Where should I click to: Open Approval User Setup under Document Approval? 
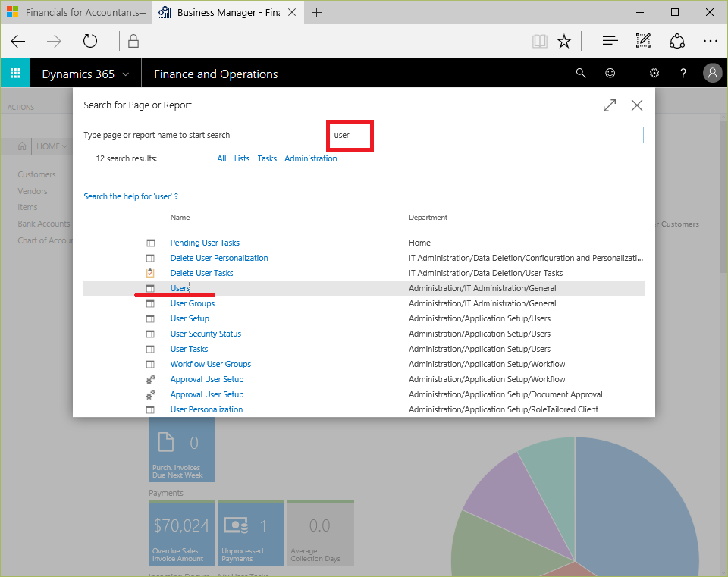click(x=206, y=394)
